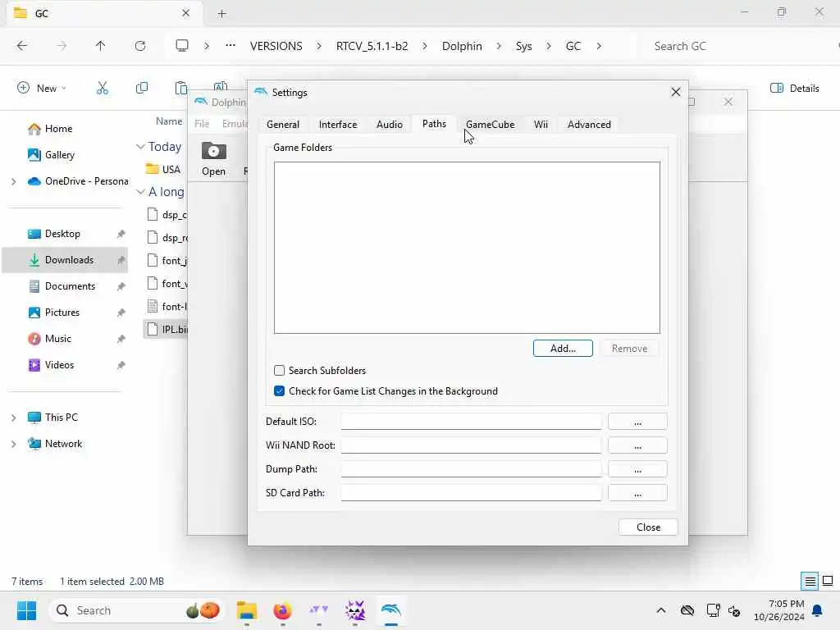Browse for Dump Path folder

click(637, 468)
